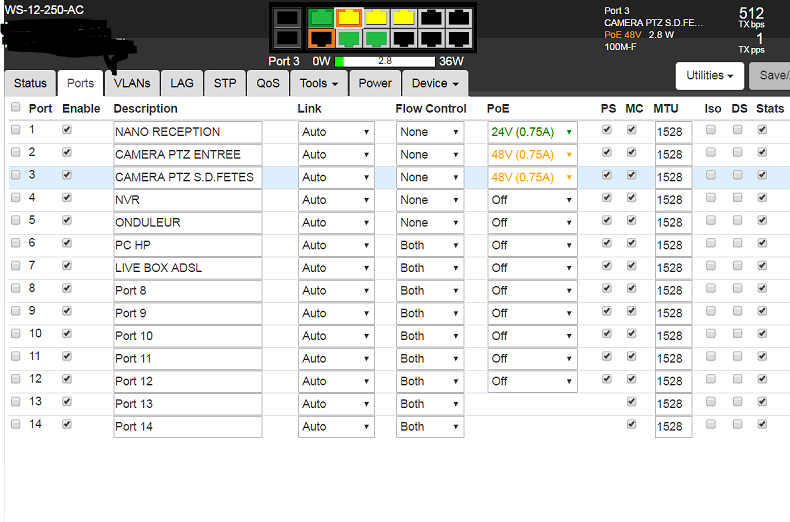Click the upper SFP port icon in diagram
This screenshot has width=790, height=522.
coord(287,17)
